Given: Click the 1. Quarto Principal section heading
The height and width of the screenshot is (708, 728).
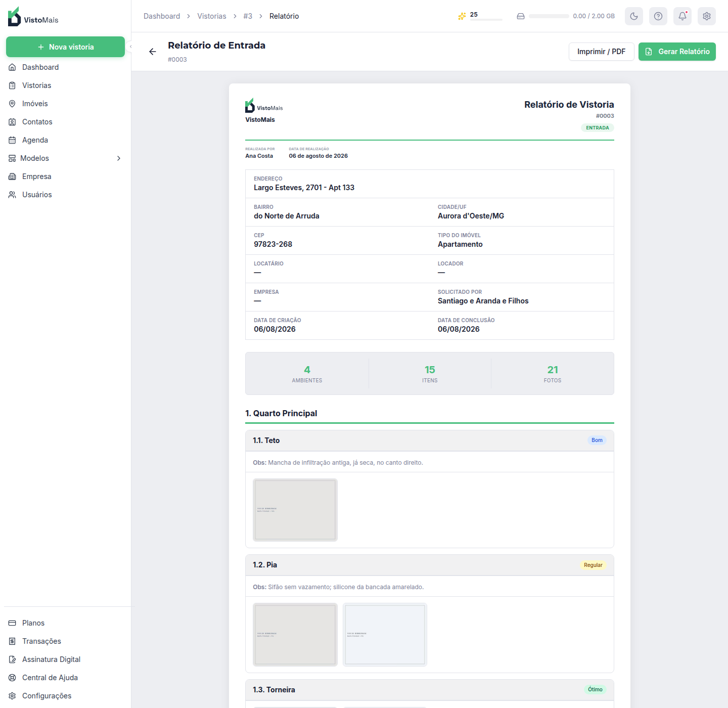Looking at the screenshot, I should pyautogui.click(x=281, y=413).
